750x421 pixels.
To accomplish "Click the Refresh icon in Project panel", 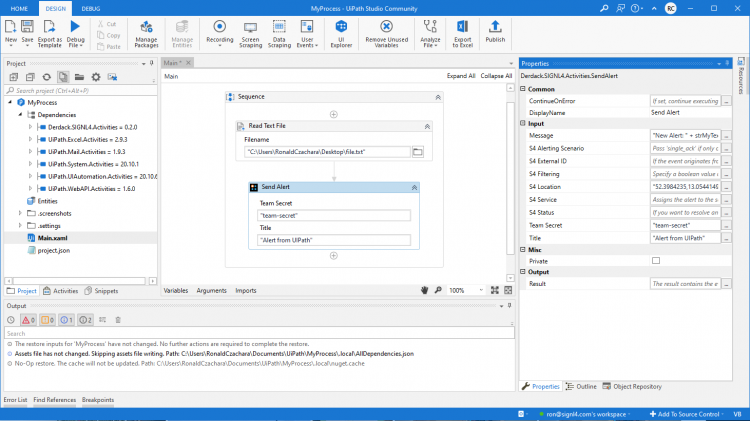I will (46, 77).
